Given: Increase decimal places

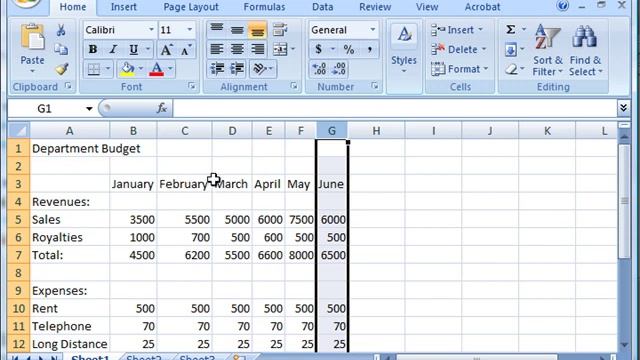Looking at the screenshot, I should click(x=319, y=69).
